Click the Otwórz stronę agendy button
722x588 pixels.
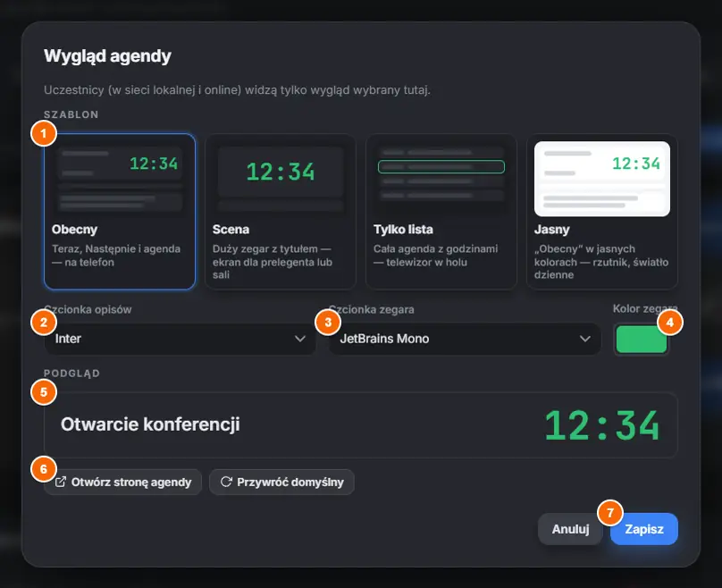(x=123, y=482)
